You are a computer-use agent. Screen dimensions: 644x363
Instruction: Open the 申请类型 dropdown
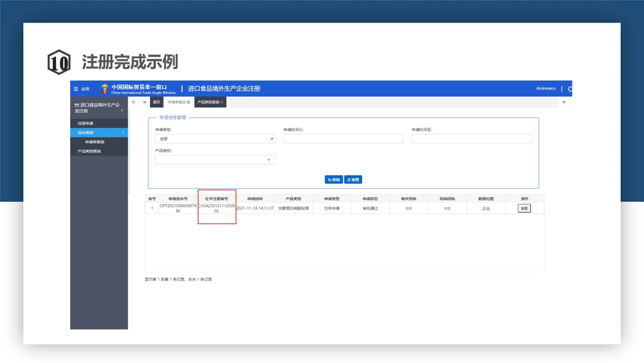click(x=214, y=139)
